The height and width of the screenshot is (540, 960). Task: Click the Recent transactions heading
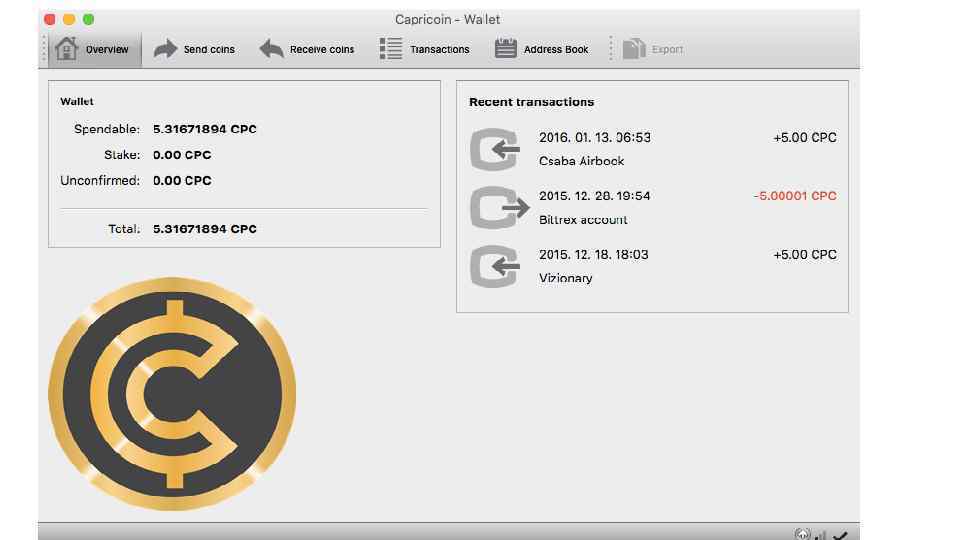[x=531, y=102]
